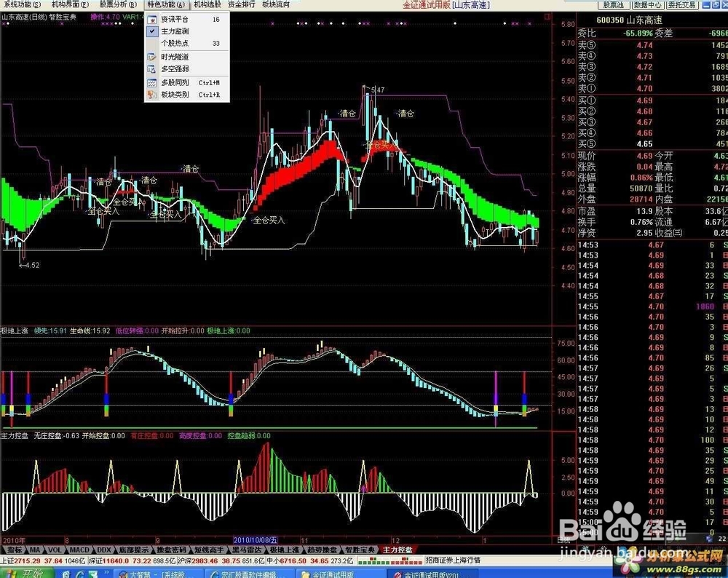Switch to the 指标 tab

(15, 550)
